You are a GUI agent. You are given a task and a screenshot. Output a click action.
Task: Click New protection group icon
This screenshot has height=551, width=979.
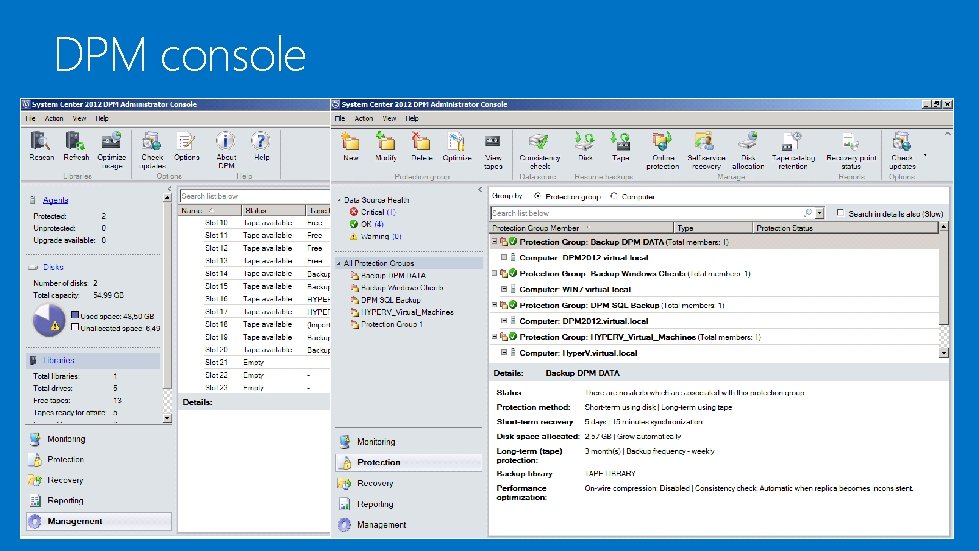(350, 142)
